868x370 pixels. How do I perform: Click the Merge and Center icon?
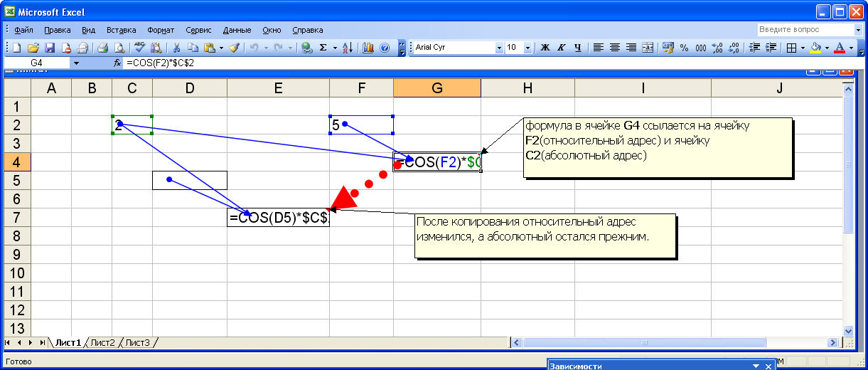pos(648,48)
